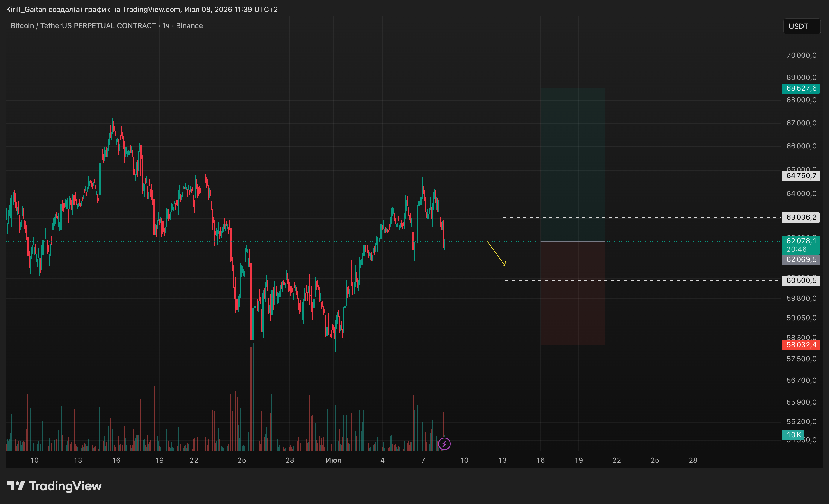Viewport: 829px width, 504px height.
Task: Select the 68 527,6 take-profit price label
Action: (x=801, y=89)
